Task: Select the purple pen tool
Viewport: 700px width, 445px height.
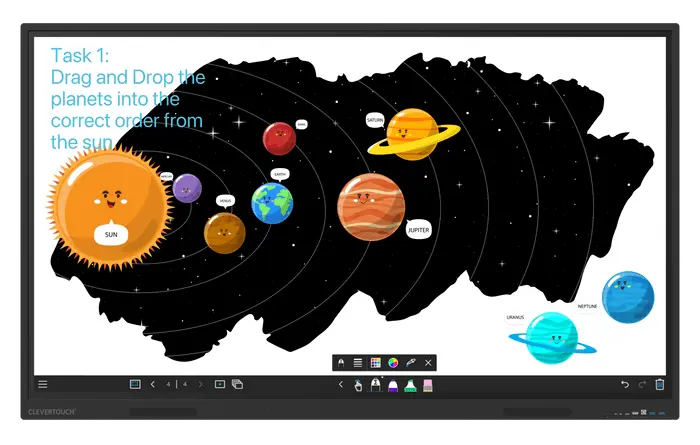Action: pos(393,385)
